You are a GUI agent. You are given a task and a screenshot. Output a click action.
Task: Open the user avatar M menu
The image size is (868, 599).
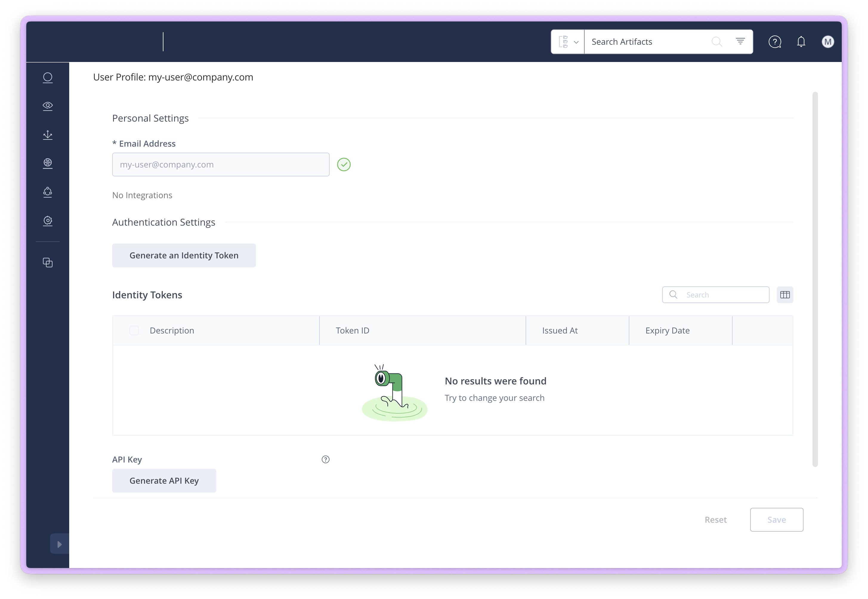pos(827,42)
